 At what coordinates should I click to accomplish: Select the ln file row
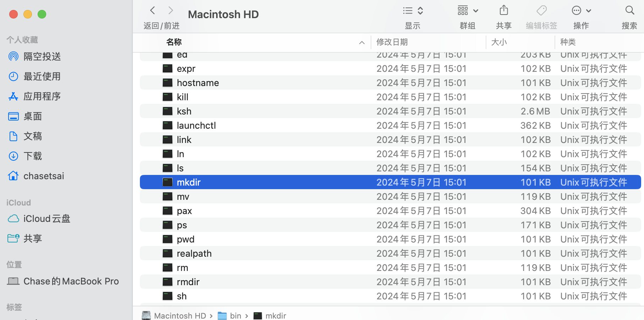[x=390, y=154]
